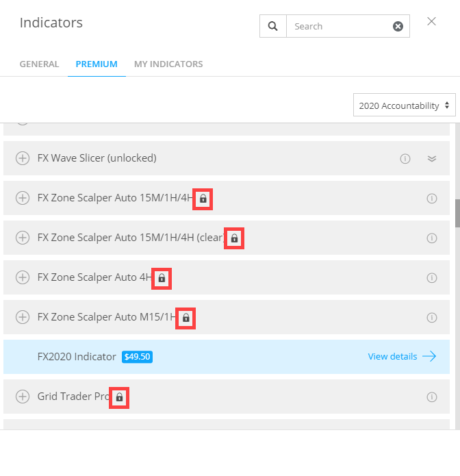Click lock icon on Grid Trader Pro
Screen dimensions: 460x476
click(x=119, y=397)
